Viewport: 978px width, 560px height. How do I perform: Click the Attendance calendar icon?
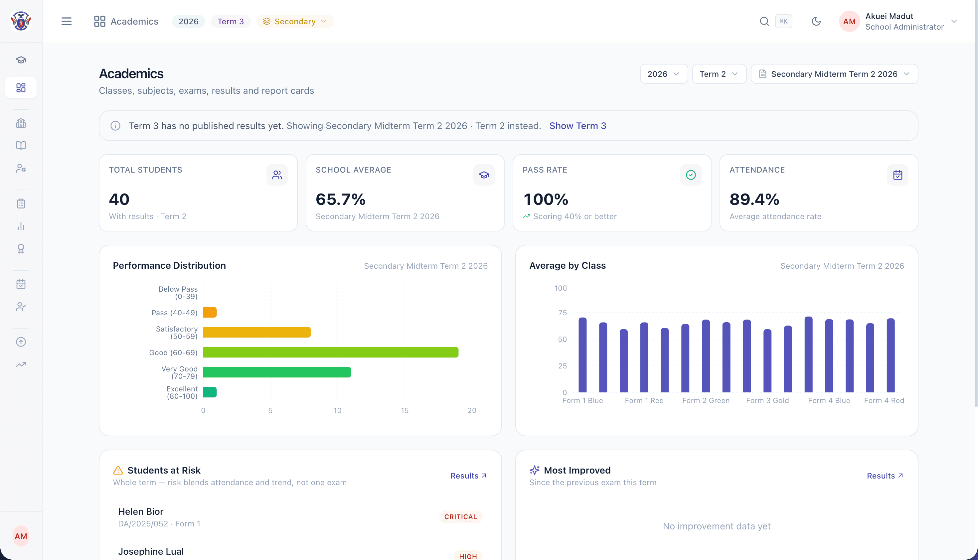point(897,175)
